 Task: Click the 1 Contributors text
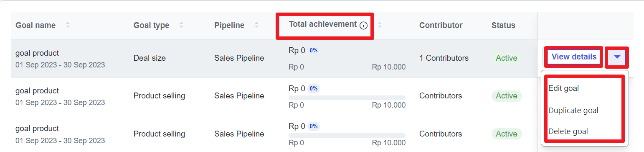click(x=444, y=58)
